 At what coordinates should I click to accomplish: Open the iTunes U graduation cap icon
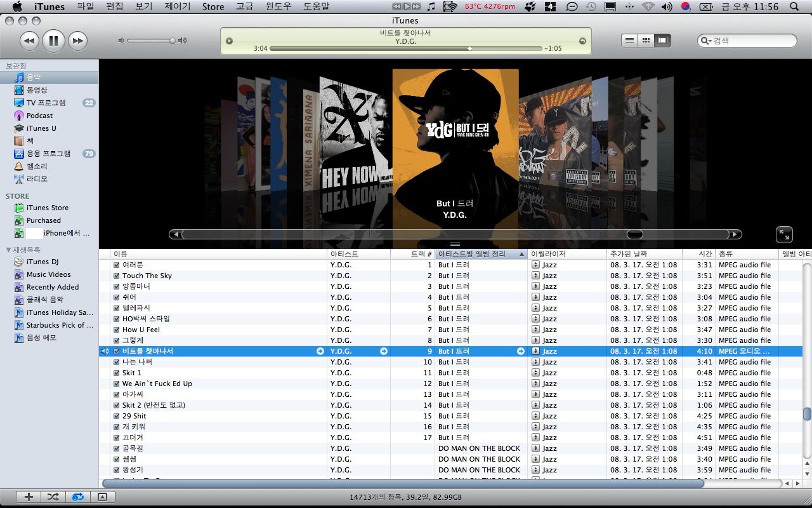coord(19,128)
